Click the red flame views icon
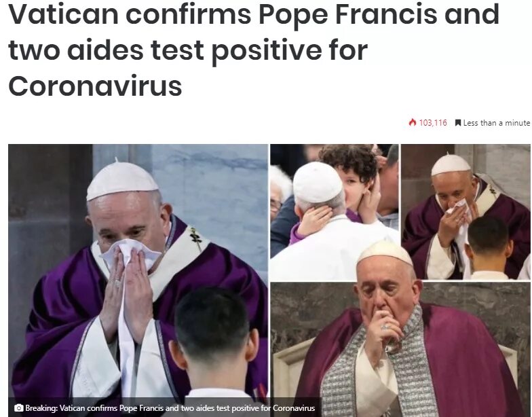The height and width of the screenshot is (417, 532). tap(413, 122)
